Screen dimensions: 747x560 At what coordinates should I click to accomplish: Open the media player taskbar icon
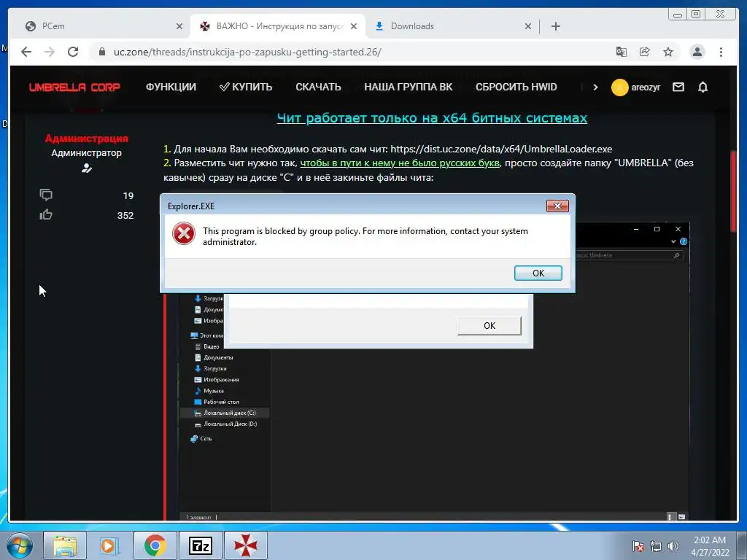click(109, 545)
